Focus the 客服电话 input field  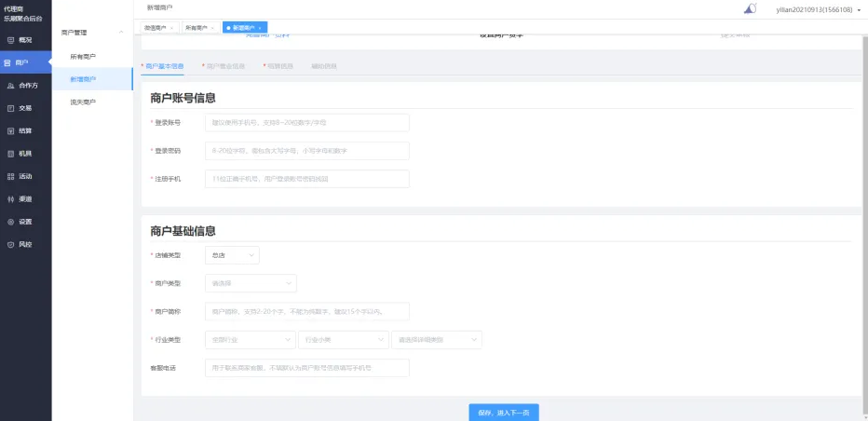pyautogui.click(x=306, y=368)
